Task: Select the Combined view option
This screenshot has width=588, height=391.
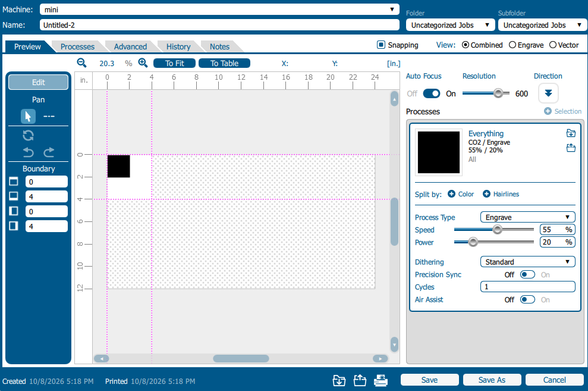Action: (466, 45)
